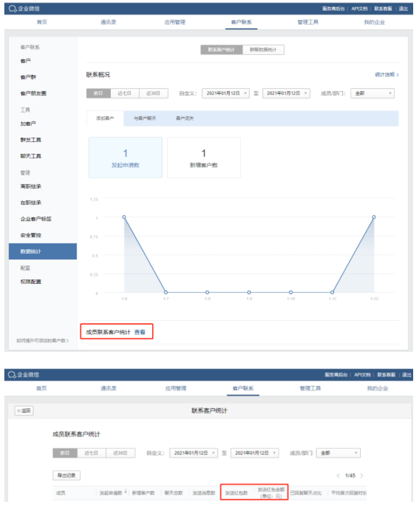Switch to 首页 tab in the top window
Screen dimensions: 420x510
point(42,22)
